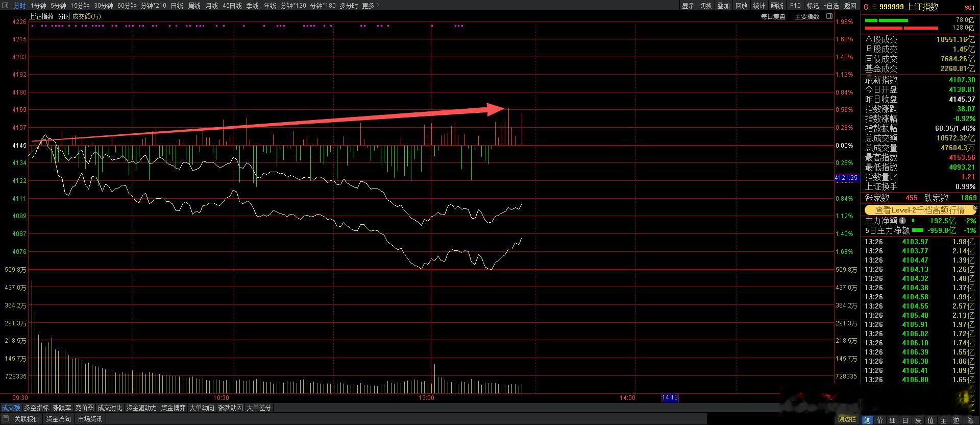
Task: Open the 主要指数 link
Action: [807, 16]
